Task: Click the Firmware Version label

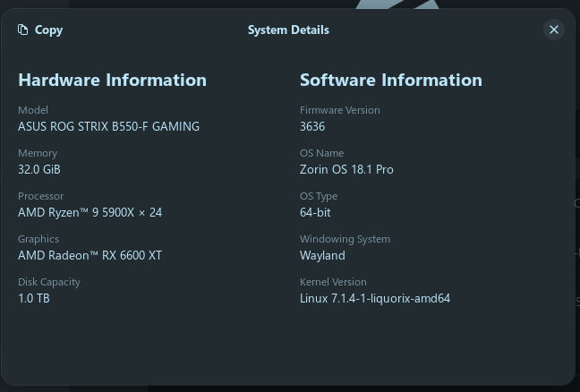Action: tap(340, 110)
